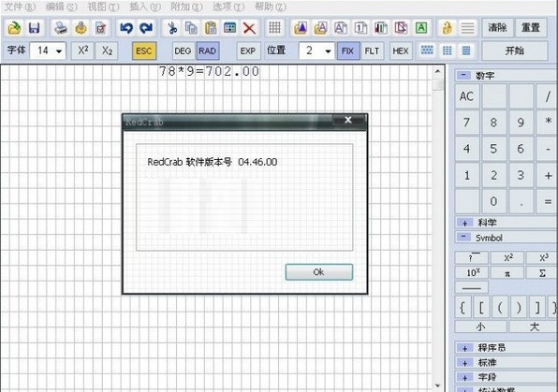This screenshot has width=558, height=392.
Task: Click the padlock icon
Action: [448, 28]
